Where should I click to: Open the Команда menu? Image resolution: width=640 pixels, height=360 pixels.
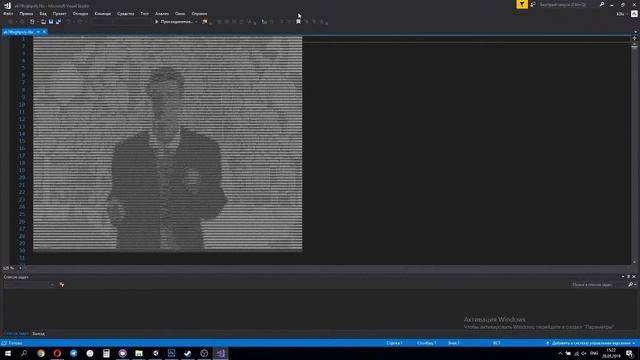(102, 13)
